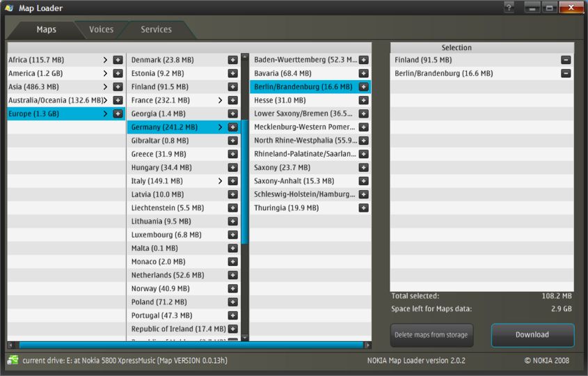Expand Germany sub-regions with its chevron
The image size is (588, 376).
click(x=220, y=127)
